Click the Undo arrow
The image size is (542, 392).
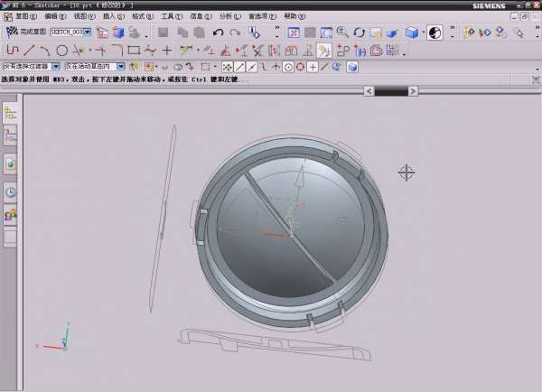click(x=218, y=33)
